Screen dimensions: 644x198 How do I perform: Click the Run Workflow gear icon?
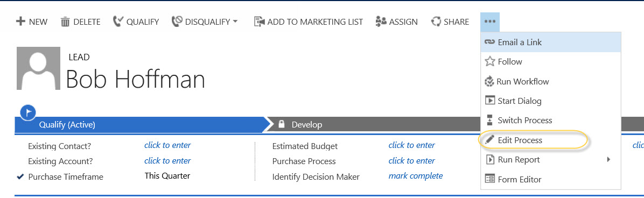click(x=489, y=81)
